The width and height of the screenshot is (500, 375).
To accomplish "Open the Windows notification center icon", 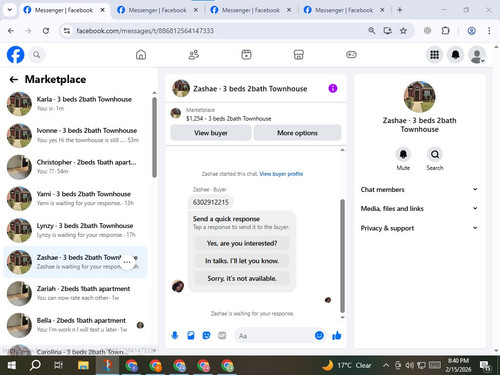I will tap(485, 365).
